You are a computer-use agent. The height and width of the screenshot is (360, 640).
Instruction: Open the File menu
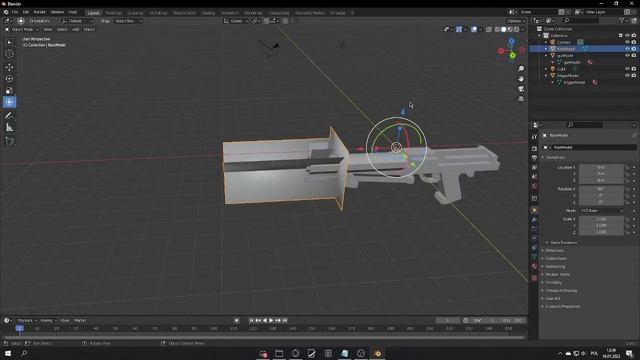click(x=15, y=12)
